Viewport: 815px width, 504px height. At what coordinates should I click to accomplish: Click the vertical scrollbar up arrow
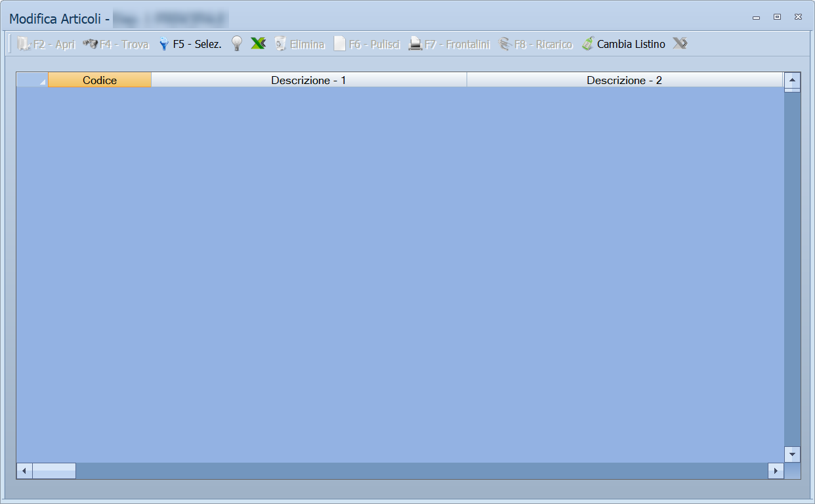[792, 80]
